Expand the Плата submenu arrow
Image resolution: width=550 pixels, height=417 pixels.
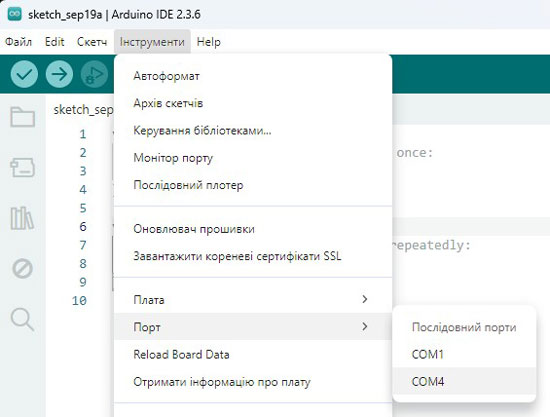click(365, 299)
